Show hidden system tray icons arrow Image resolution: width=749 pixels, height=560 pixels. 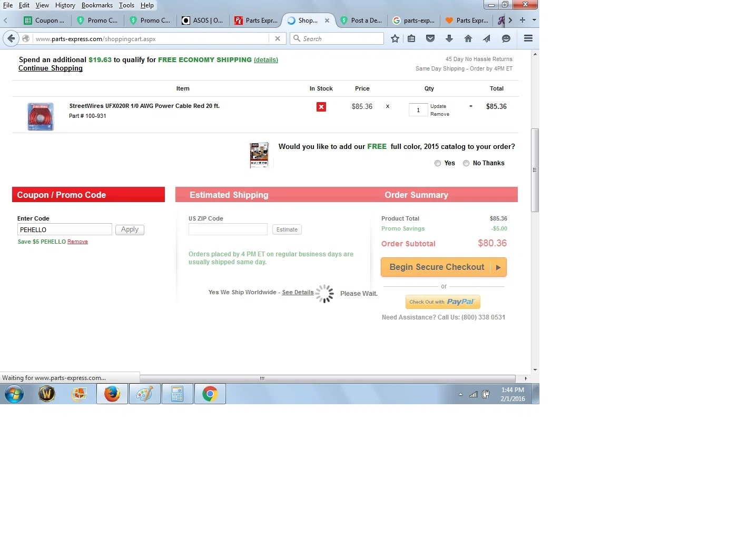click(x=460, y=394)
